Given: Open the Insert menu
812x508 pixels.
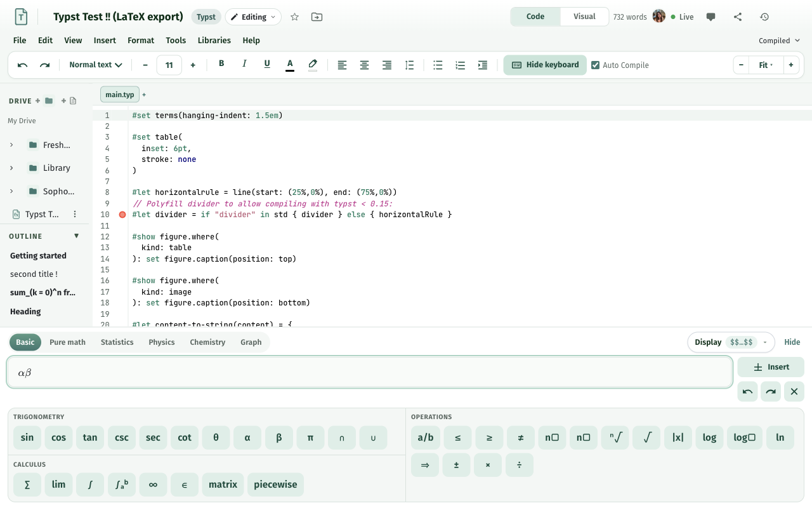Looking at the screenshot, I should 105,41.
